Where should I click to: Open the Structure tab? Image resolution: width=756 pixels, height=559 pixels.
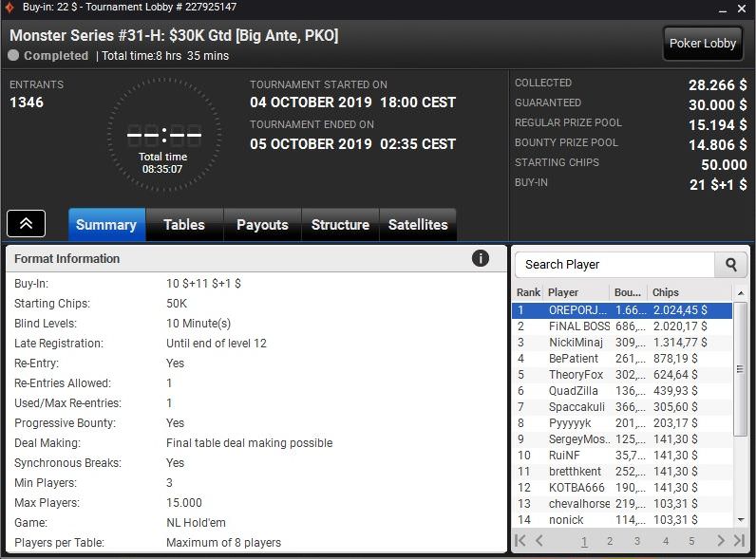pos(340,225)
